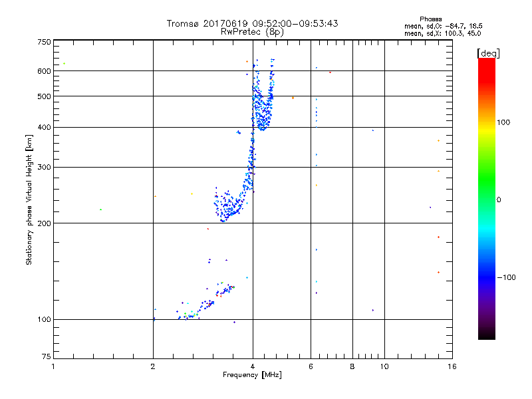532x399 pixels.
Task: Select the "Frequency [MHz]" axis title
Action: (252, 375)
